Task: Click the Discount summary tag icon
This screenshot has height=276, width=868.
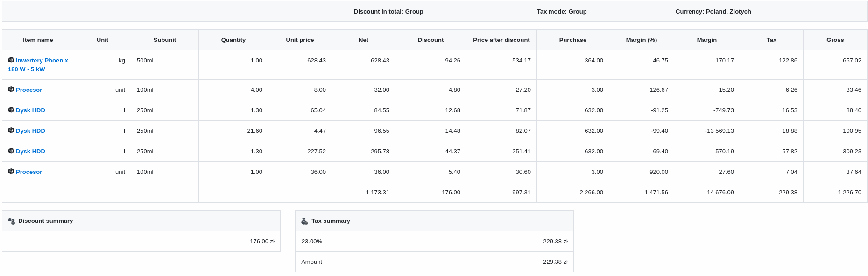Action: [x=12, y=221]
